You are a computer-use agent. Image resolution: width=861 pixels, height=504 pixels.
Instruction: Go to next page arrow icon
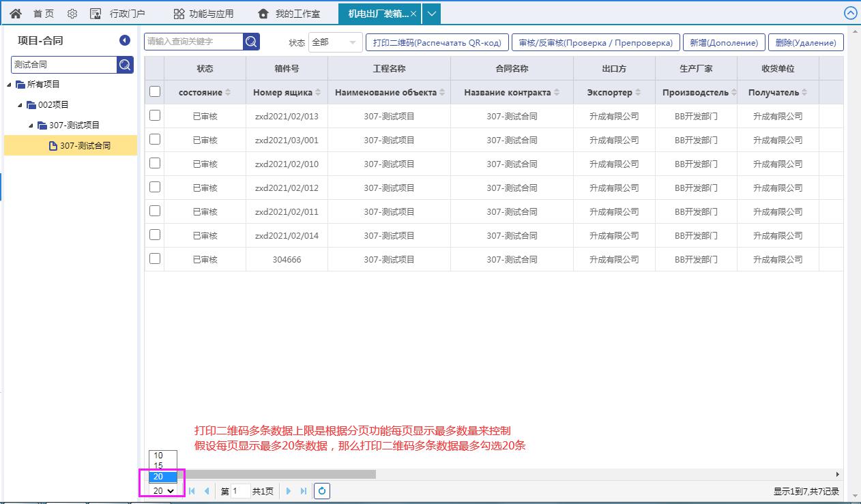point(289,491)
